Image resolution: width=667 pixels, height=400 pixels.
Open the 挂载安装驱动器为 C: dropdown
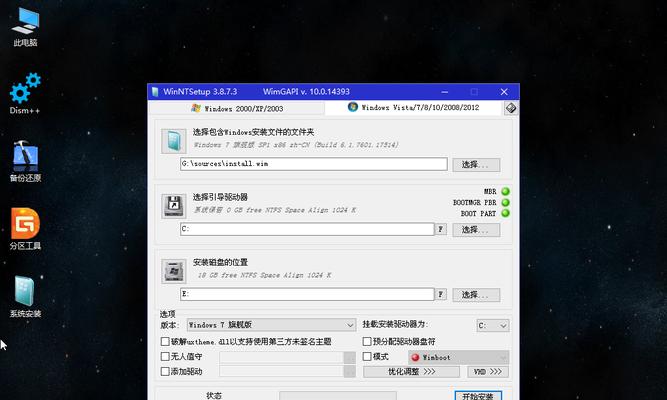pyautogui.click(x=493, y=326)
